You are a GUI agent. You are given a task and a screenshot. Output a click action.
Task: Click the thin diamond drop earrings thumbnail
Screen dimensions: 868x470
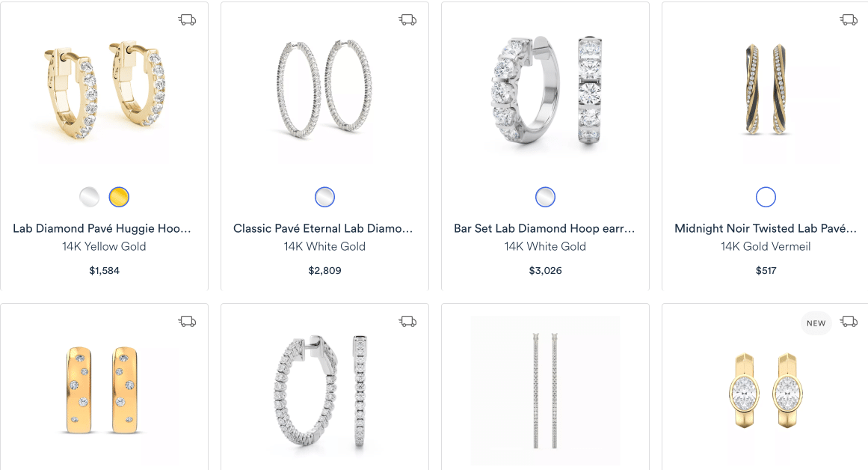545,389
